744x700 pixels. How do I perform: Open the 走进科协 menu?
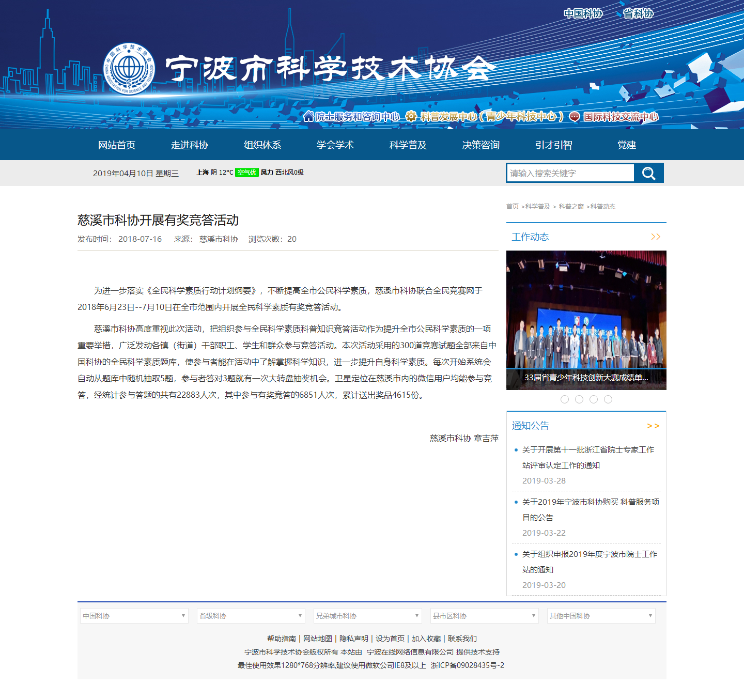tap(190, 145)
